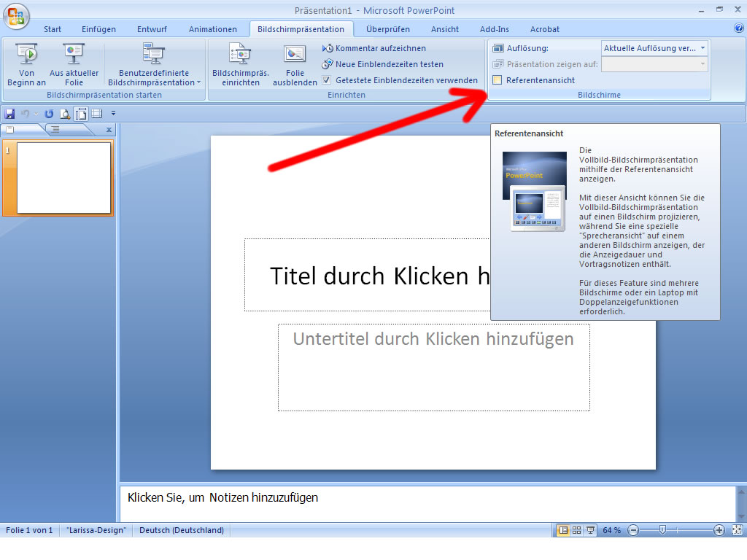Click the page setup icon in quick access toolbar
The height and width of the screenshot is (560, 747).
point(81,114)
